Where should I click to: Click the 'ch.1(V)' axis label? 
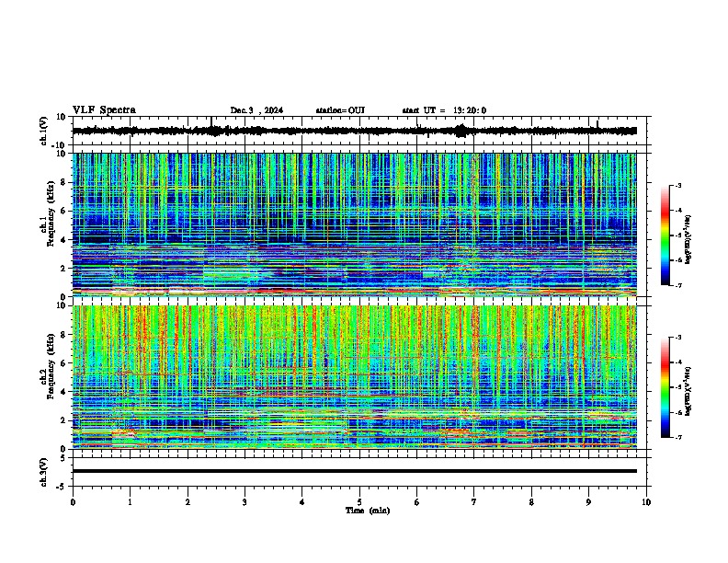(44, 131)
